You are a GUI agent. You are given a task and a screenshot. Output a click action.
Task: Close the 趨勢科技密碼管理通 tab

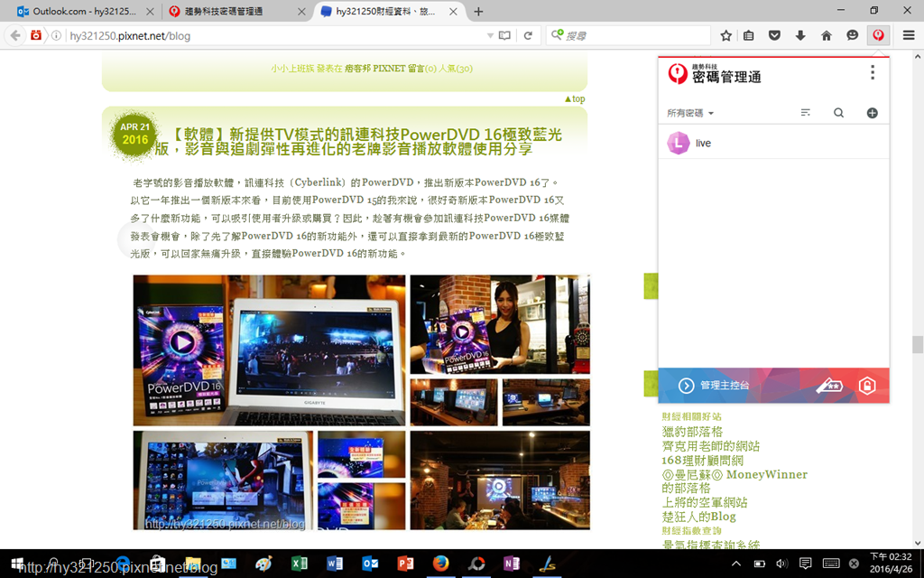301,11
